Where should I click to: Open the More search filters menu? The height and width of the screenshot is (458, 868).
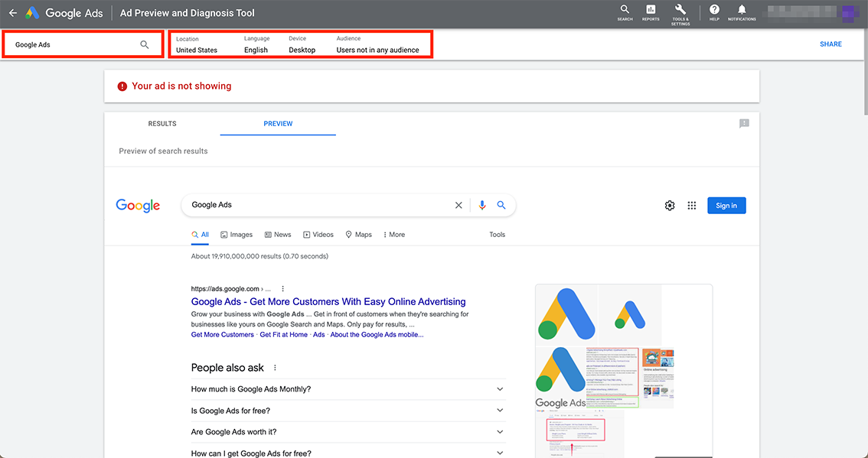pos(394,235)
